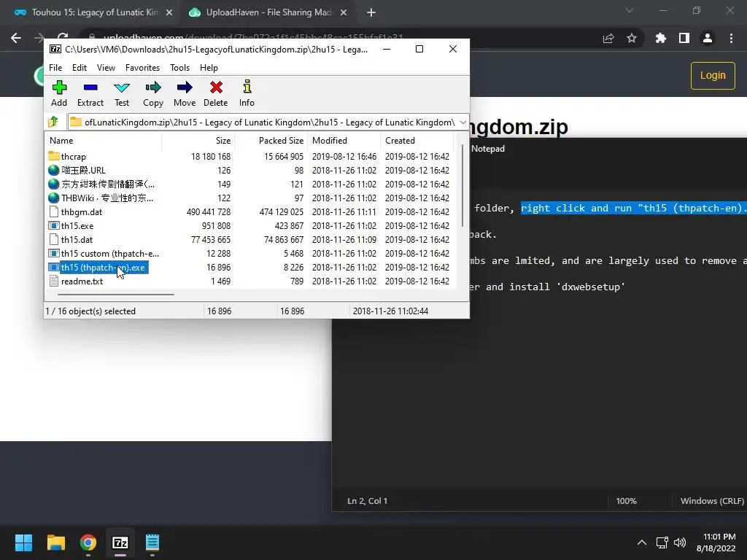Click Notepad icon in taskbar
The image size is (747, 560).
(x=152, y=542)
